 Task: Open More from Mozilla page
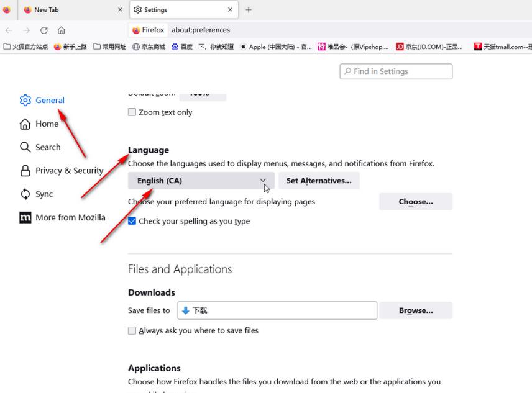[62, 217]
